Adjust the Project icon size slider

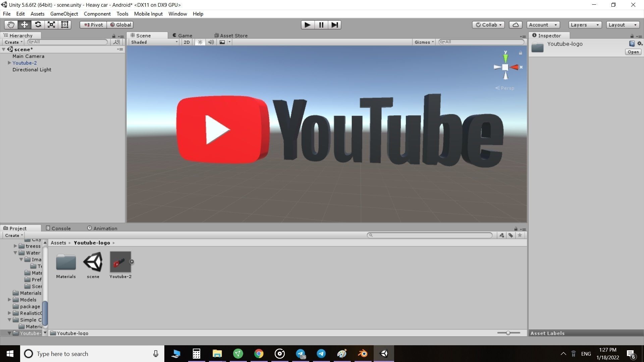click(x=508, y=333)
